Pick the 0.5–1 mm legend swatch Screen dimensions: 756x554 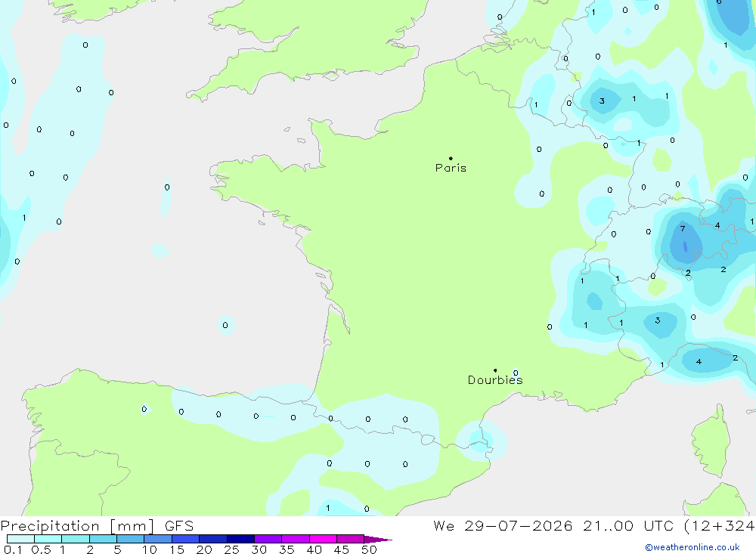(48, 539)
